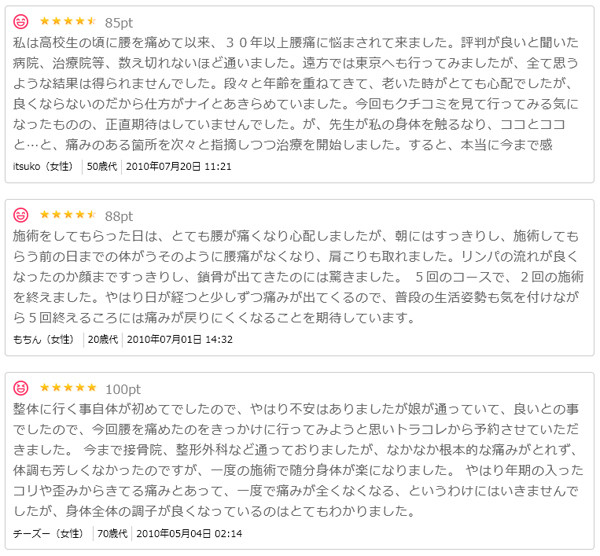This screenshot has width=600, height=556.
Task: Expand the truncated review text starting 私は高校生の頃
Action: coord(295,94)
